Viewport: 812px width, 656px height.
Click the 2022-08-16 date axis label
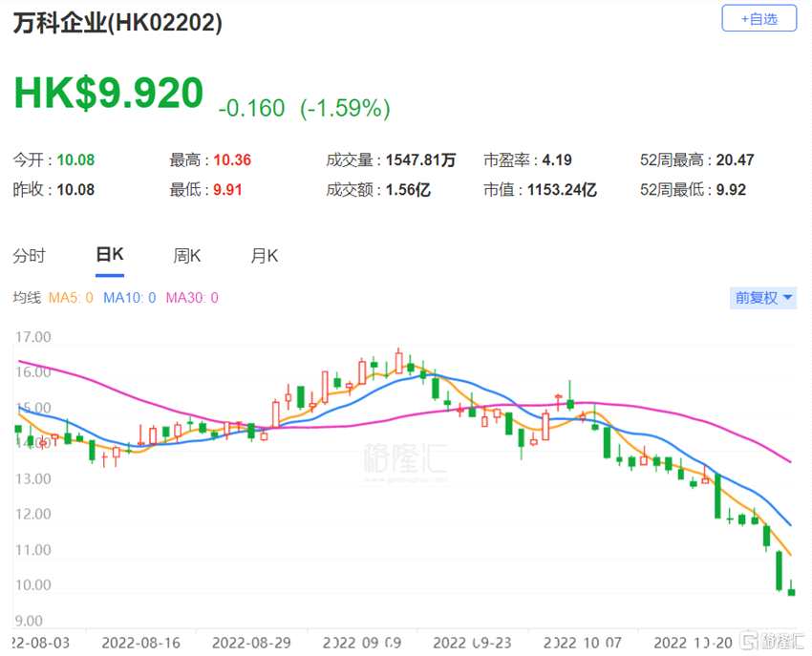click(x=140, y=643)
